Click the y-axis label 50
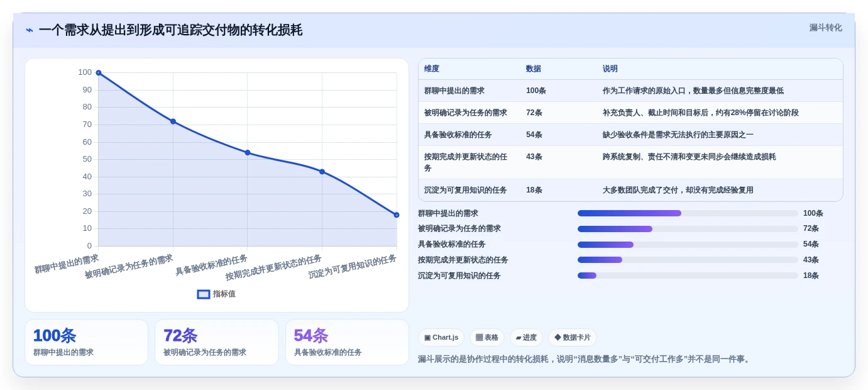The image size is (868, 390). [x=87, y=159]
